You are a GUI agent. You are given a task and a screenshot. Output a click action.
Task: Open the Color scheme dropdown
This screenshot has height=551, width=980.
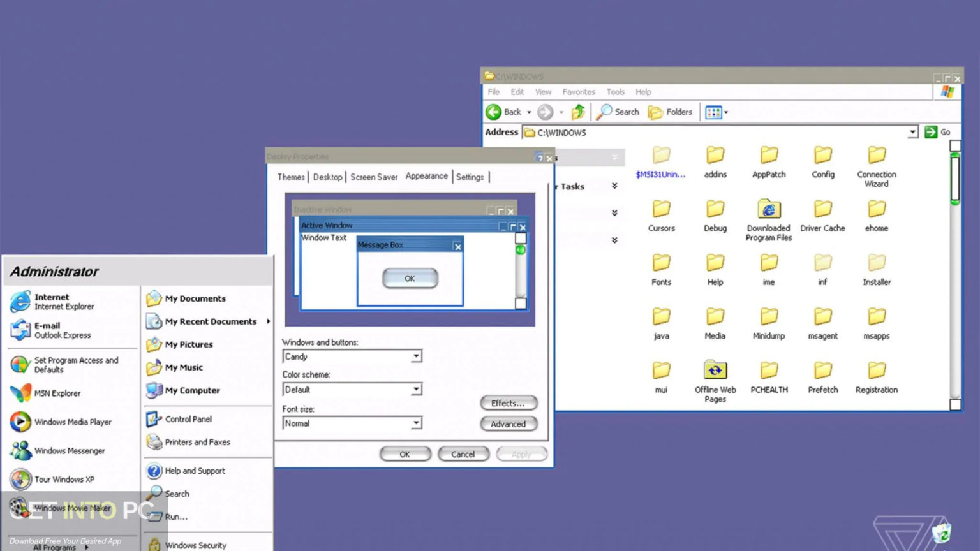(415, 389)
